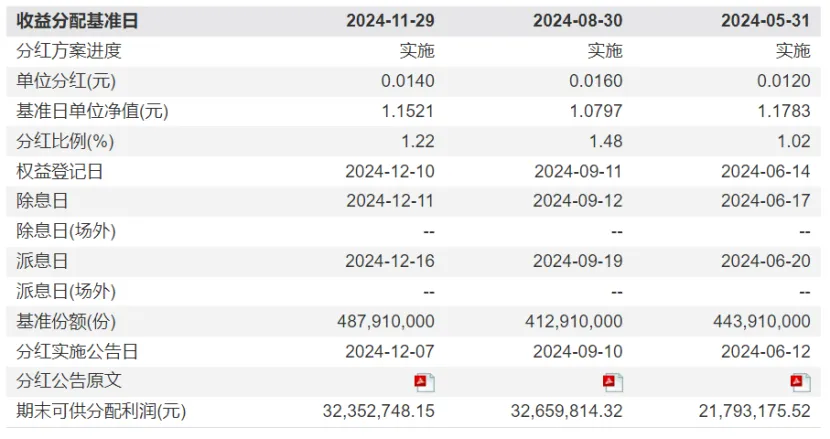
Task: Select the ex-dividend date 2024-09-12
Action: coord(578,201)
